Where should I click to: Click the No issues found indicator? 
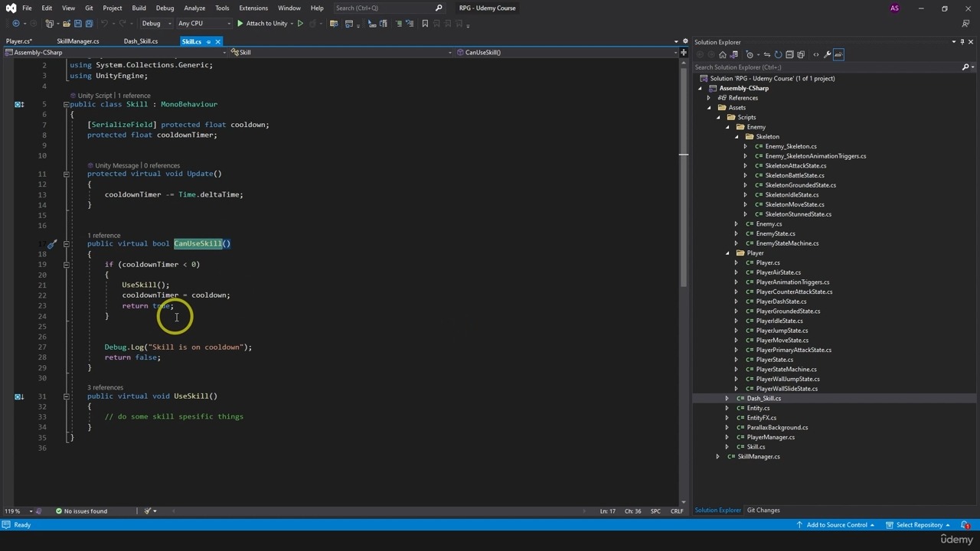coord(81,511)
